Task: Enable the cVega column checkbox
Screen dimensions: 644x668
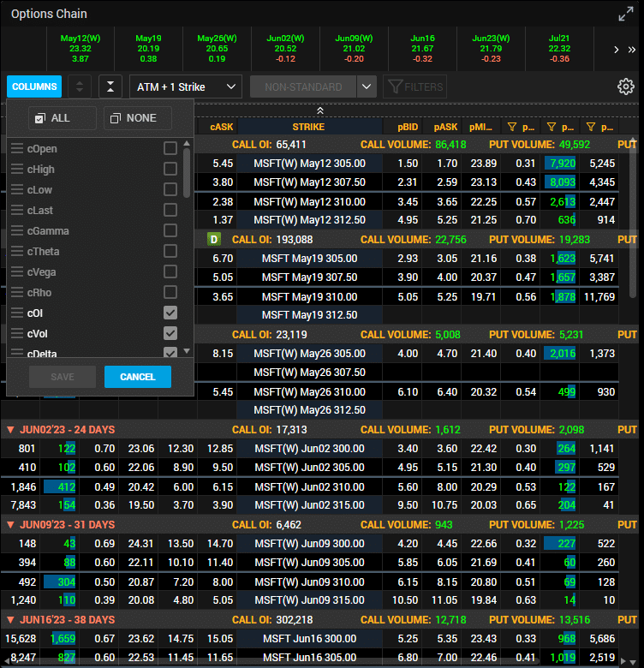Action: point(170,271)
